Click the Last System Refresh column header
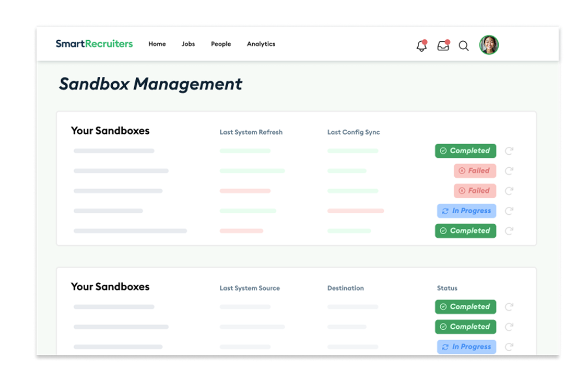Image resolution: width=588 pixels, height=392 pixels. tap(251, 132)
